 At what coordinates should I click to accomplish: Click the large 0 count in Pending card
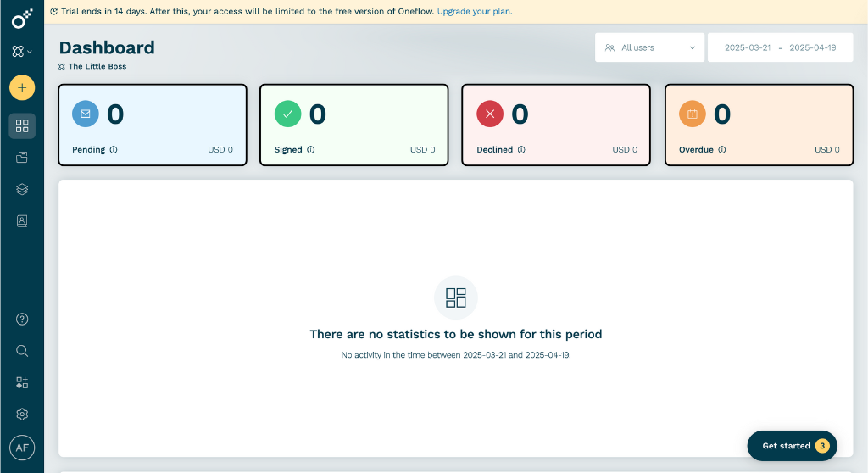[x=115, y=114]
